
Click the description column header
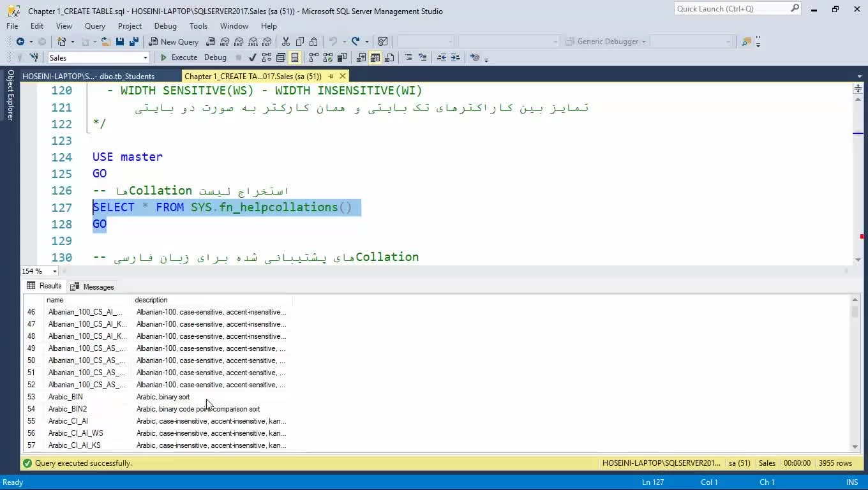211,300
